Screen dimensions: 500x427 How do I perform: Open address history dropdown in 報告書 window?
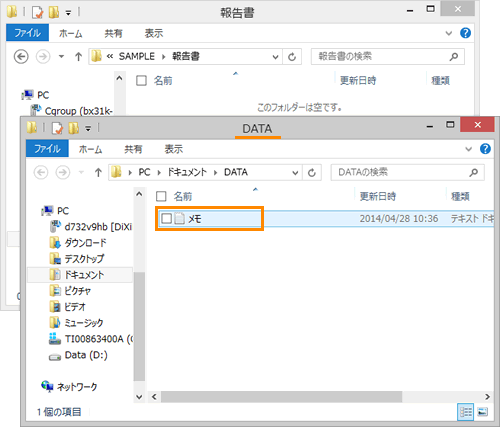pos(275,57)
